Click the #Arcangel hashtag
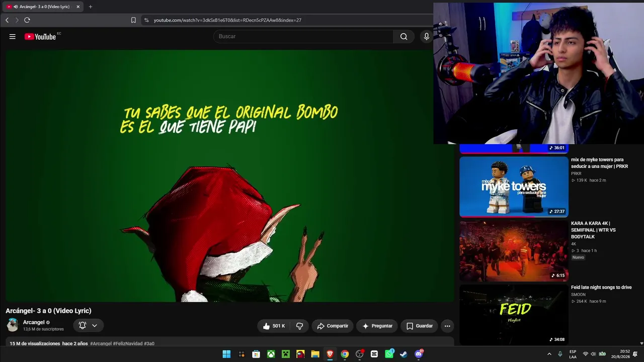The height and width of the screenshot is (362, 644). pos(101,343)
